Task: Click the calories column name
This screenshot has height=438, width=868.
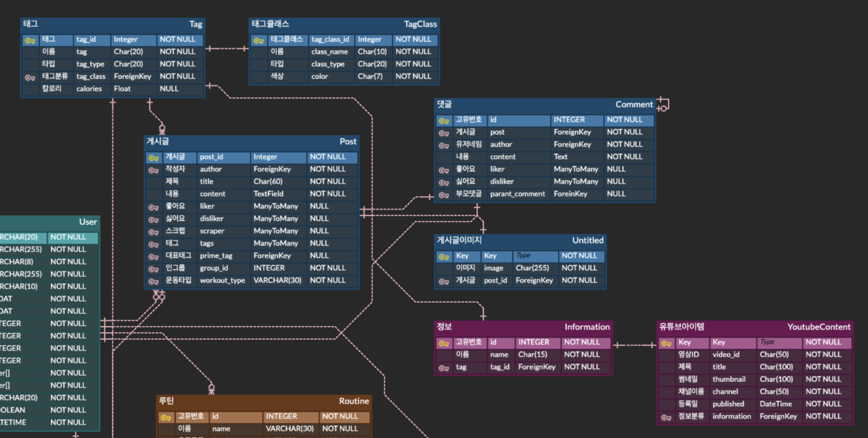Action: pos(89,89)
